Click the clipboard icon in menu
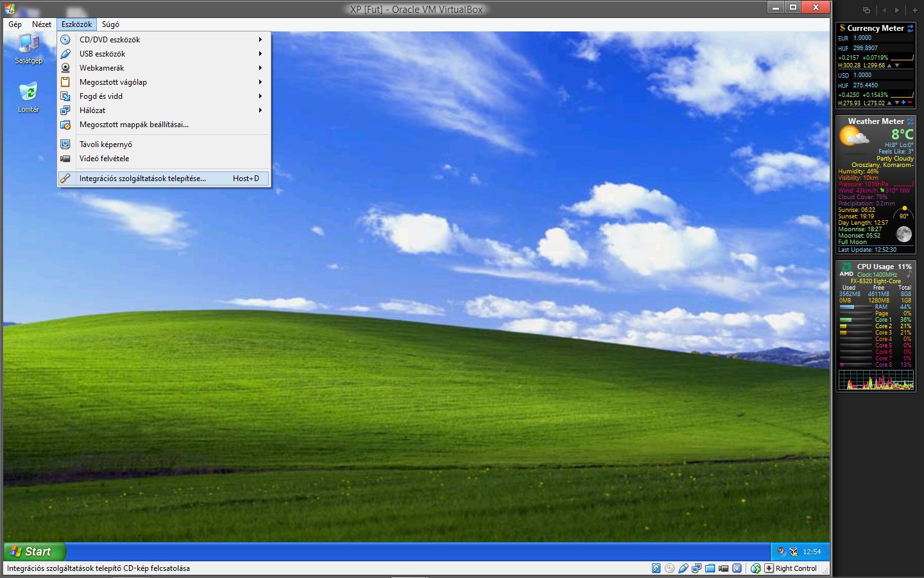The width and height of the screenshot is (924, 578). pos(65,82)
